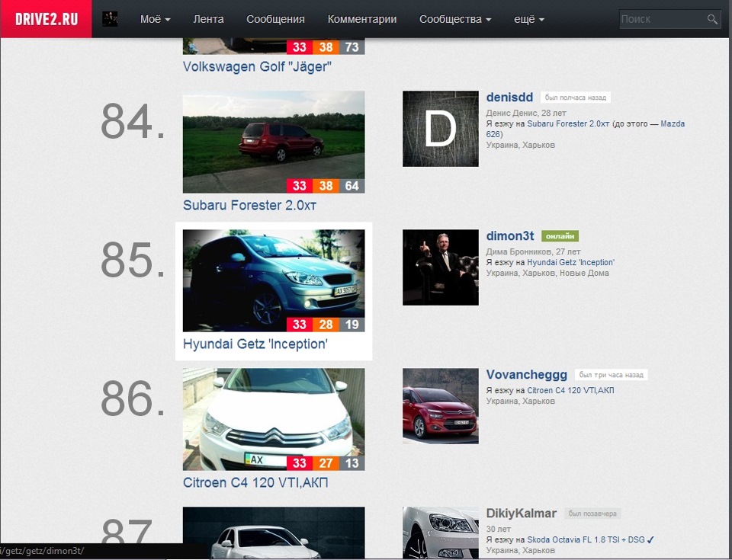Open the DRIVE2.RU home logo
Image resolution: width=732 pixels, height=560 pixels.
click(47, 19)
